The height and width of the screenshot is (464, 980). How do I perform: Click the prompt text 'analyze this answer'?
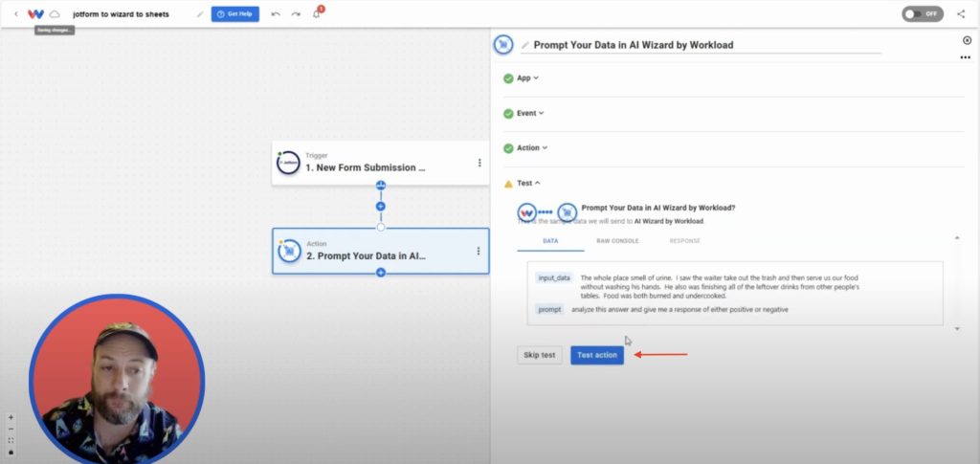point(601,310)
